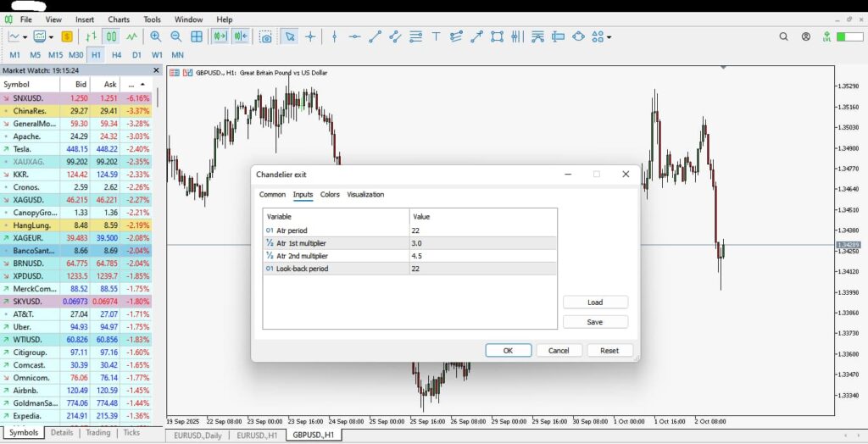Image resolution: width=868 pixels, height=444 pixels.
Task: Toggle chart shift button
Action: [x=241, y=36]
